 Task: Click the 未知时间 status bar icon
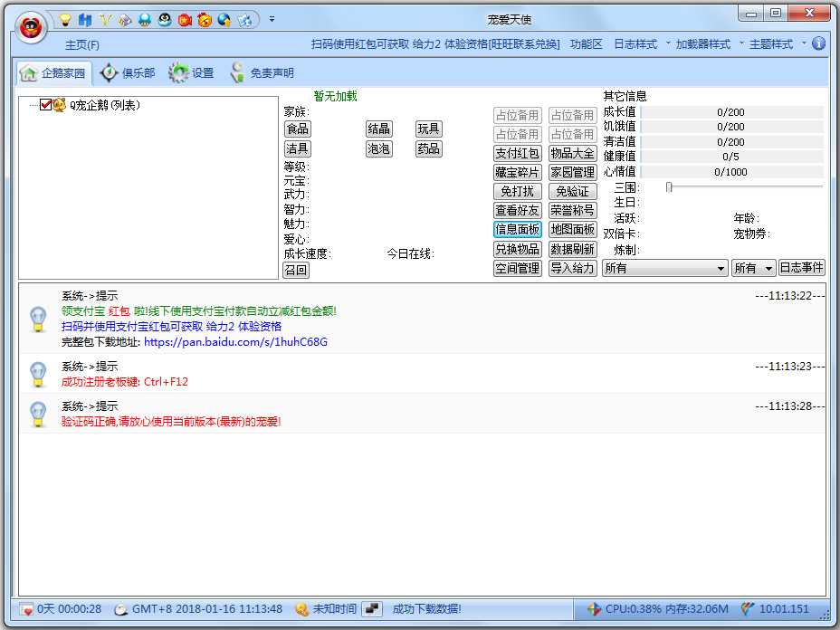point(301,609)
